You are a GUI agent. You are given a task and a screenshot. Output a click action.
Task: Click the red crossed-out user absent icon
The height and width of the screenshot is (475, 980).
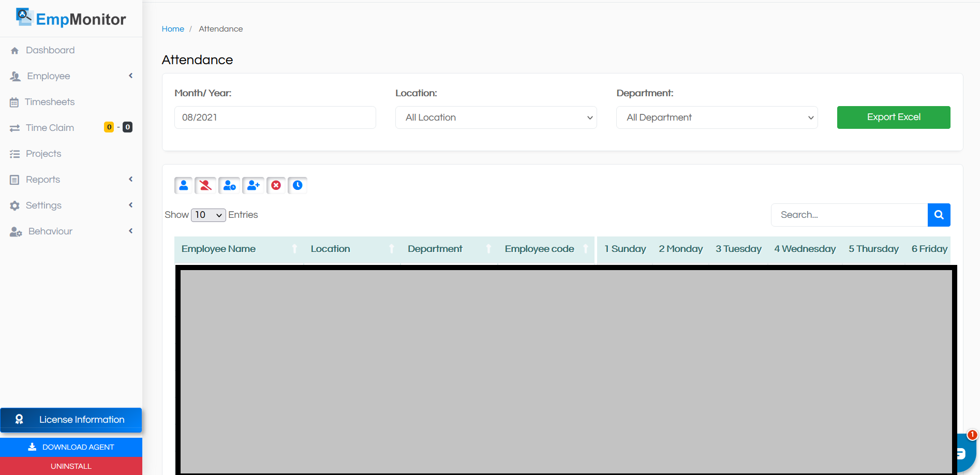click(x=205, y=185)
